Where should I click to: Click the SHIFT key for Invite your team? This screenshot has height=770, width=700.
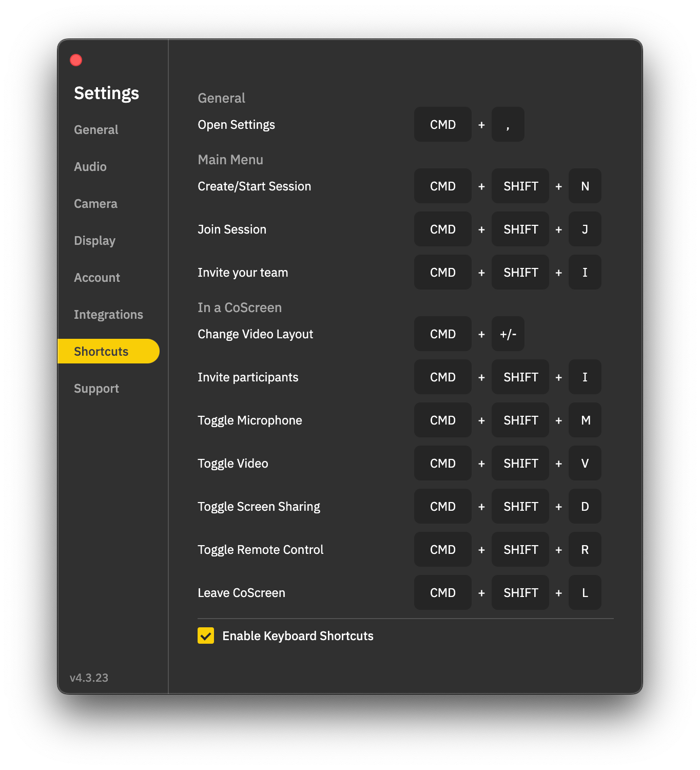(520, 272)
